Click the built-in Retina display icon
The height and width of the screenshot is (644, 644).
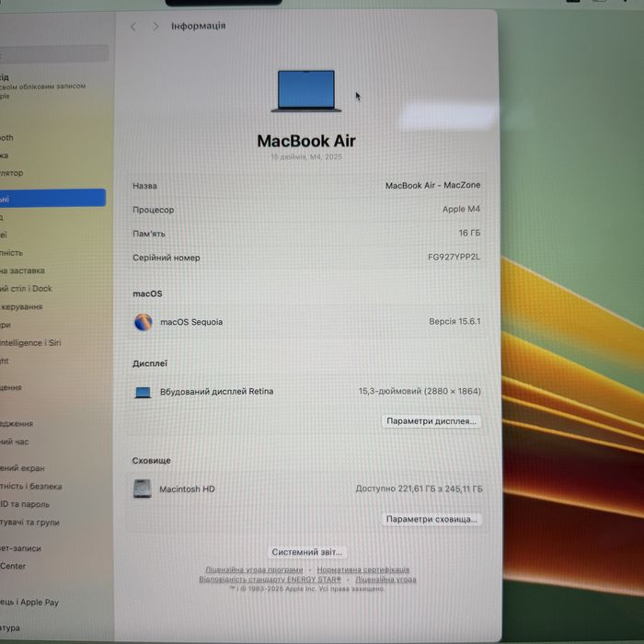[x=143, y=392]
